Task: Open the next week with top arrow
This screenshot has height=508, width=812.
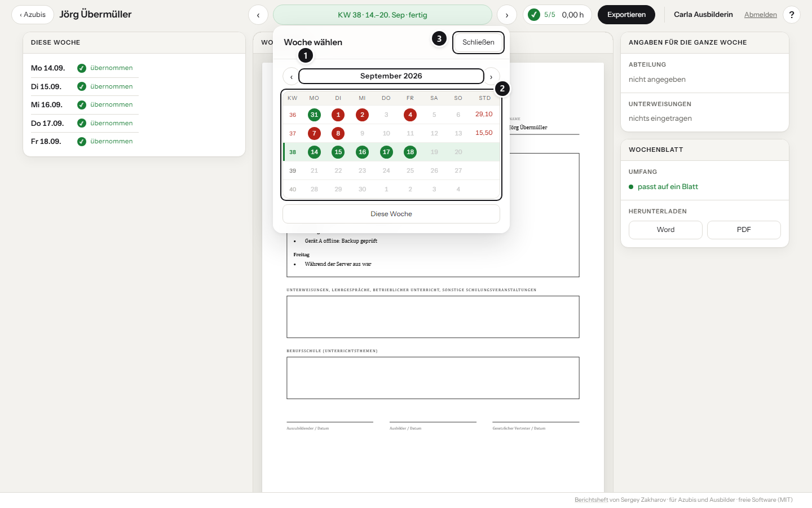Action: (507, 15)
